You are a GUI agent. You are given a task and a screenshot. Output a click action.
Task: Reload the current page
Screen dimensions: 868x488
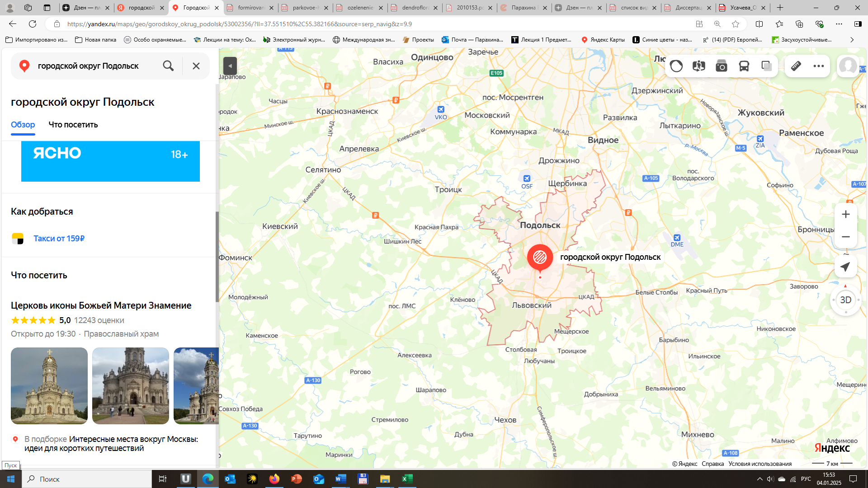tap(33, 24)
